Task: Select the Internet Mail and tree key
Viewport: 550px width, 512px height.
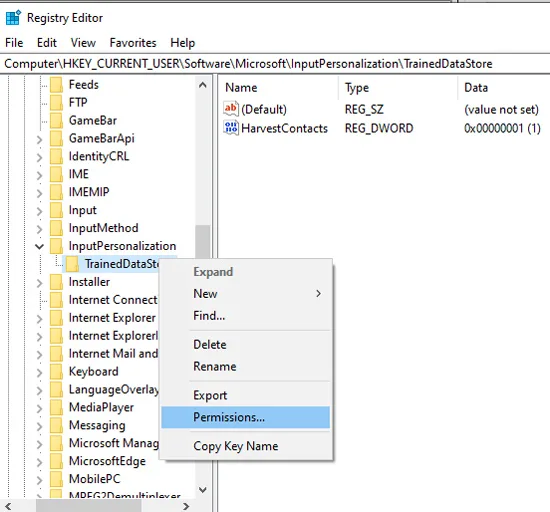Action: point(113,353)
